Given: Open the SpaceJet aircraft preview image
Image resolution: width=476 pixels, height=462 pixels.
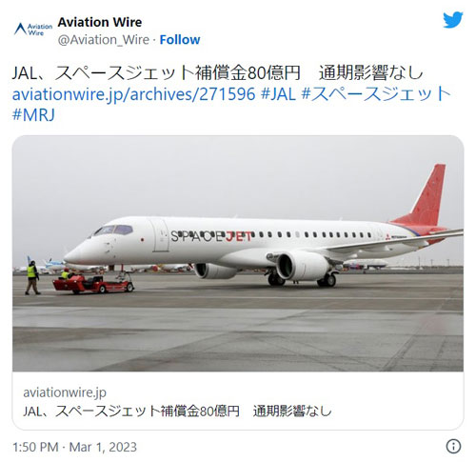Looking at the screenshot, I should [x=238, y=253].
